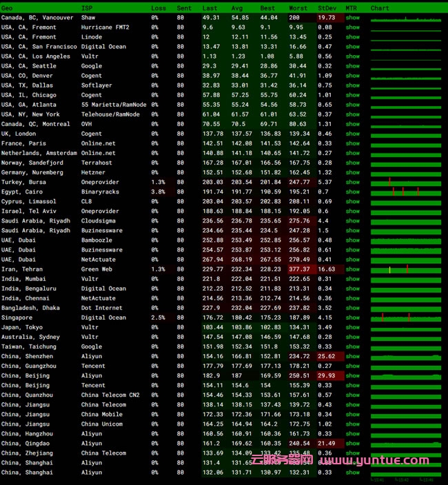The image size is (448, 485).
Task: Sort by the Loss column header
Action: 159,8
